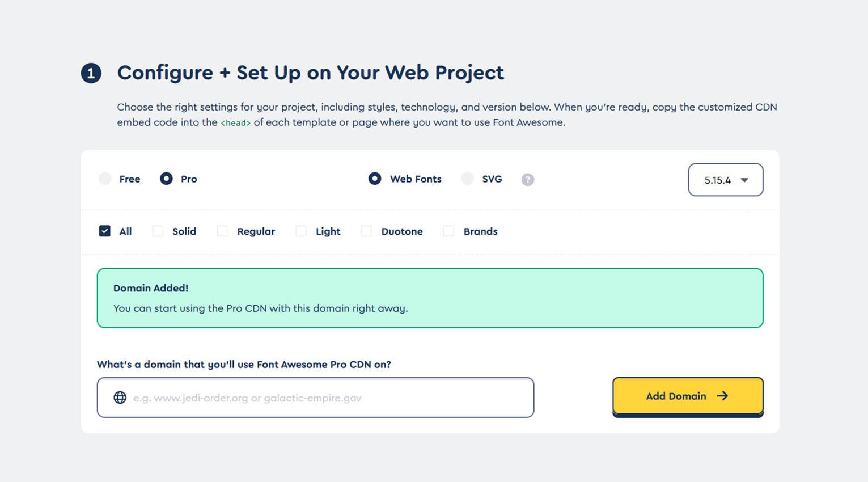Tick the Regular style checkbox

(x=222, y=231)
